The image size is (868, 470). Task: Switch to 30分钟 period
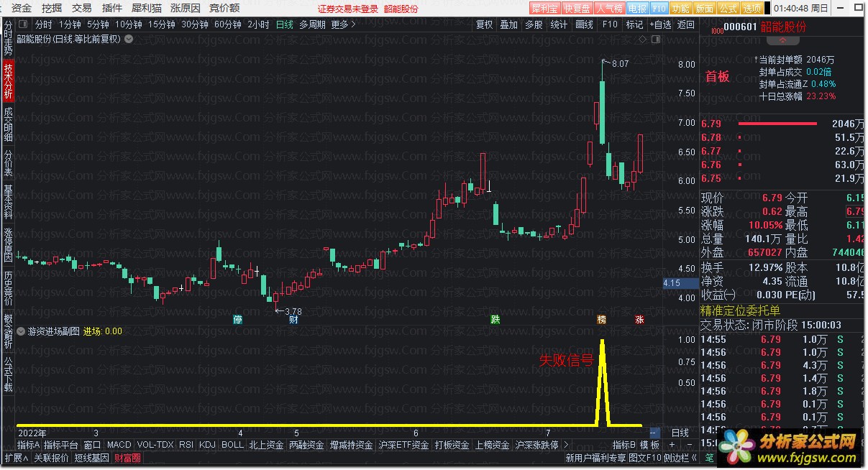pos(195,24)
